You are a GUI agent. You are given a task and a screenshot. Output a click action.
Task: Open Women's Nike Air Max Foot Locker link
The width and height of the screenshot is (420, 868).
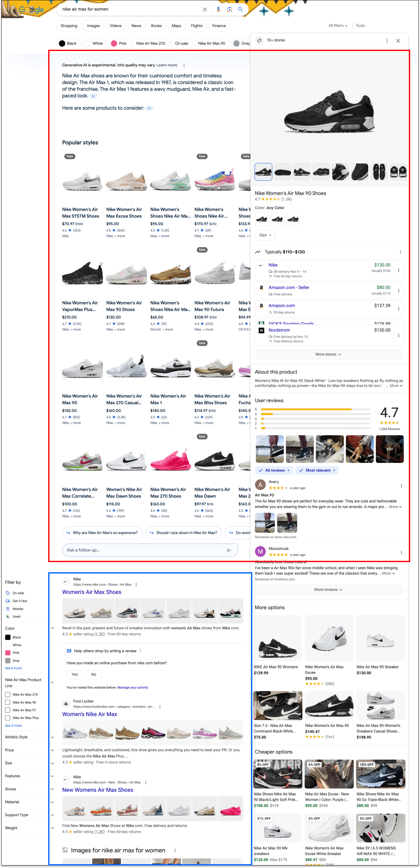90,714
